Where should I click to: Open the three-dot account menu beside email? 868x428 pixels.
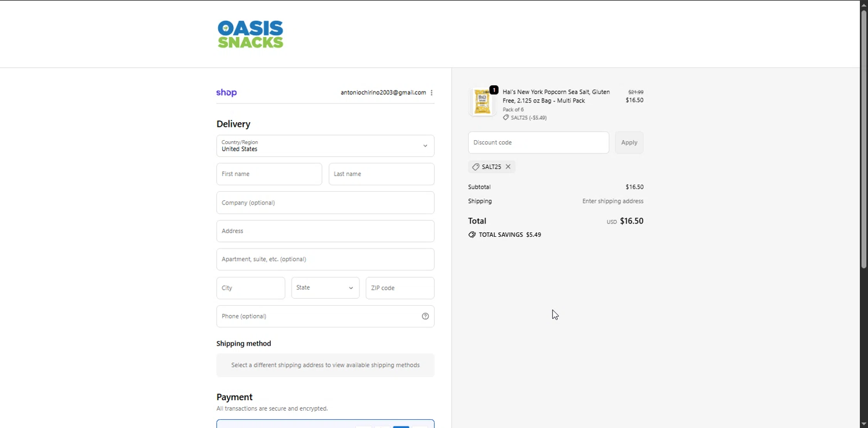(x=432, y=93)
